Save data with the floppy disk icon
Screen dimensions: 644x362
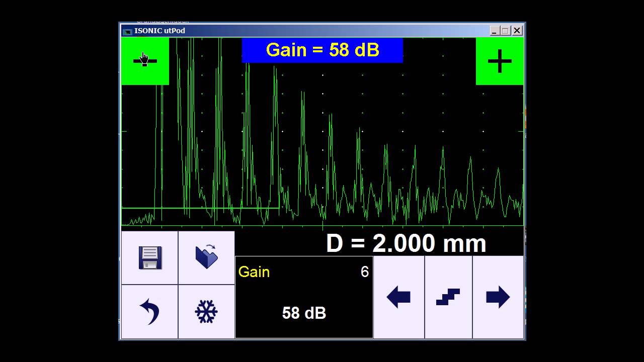(x=150, y=258)
